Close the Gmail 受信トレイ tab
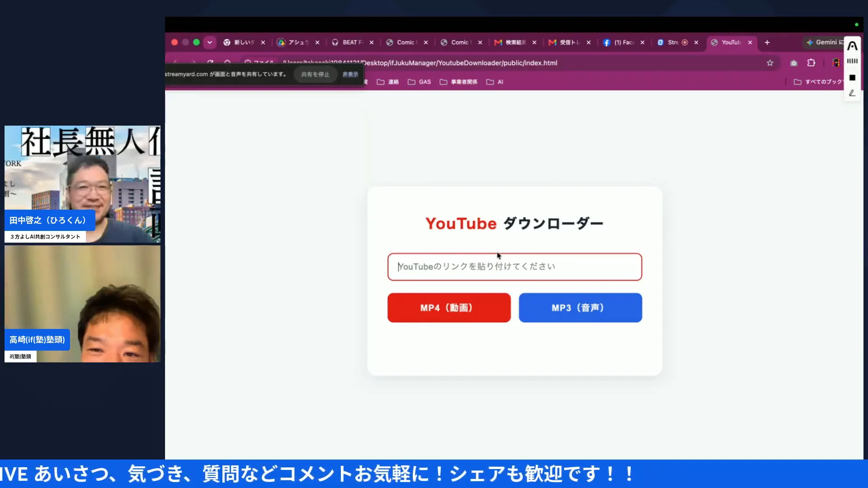 point(589,42)
